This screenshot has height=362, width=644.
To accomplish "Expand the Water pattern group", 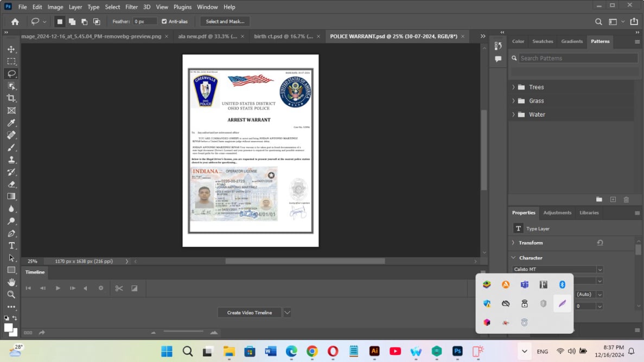I will coord(513,115).
